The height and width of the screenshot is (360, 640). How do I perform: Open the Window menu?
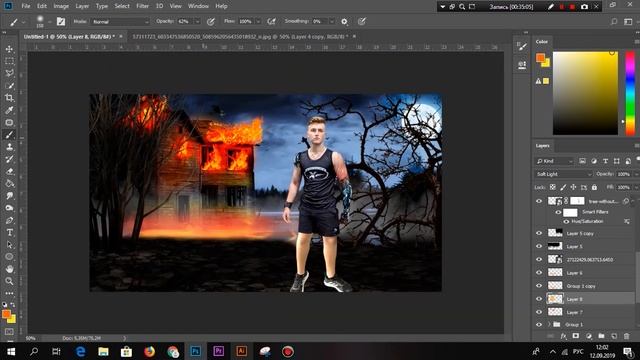[198, 6]
